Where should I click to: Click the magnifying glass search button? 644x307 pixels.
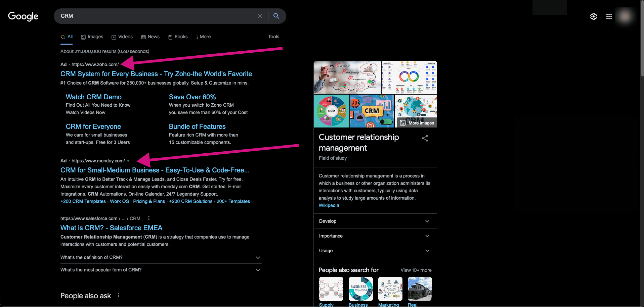pos(276,16)
